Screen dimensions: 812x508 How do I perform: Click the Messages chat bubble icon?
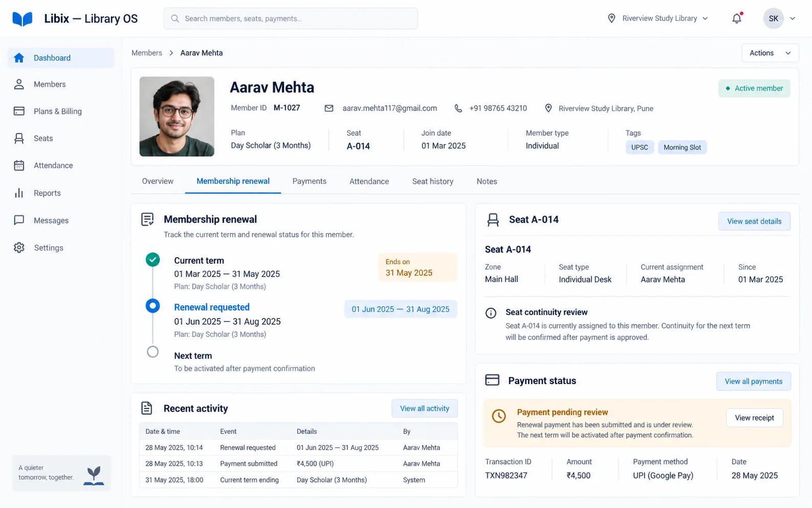coord(19,220)
